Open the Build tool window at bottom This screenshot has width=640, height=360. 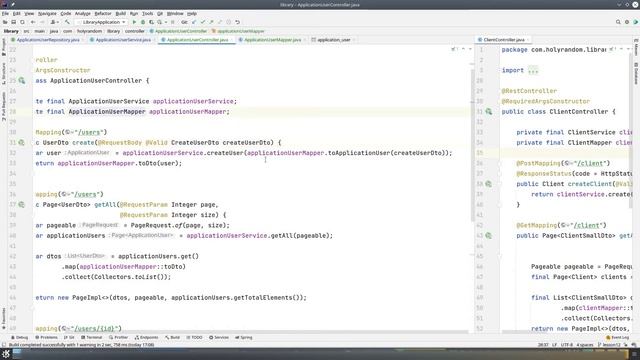click(x=172, y=338)
